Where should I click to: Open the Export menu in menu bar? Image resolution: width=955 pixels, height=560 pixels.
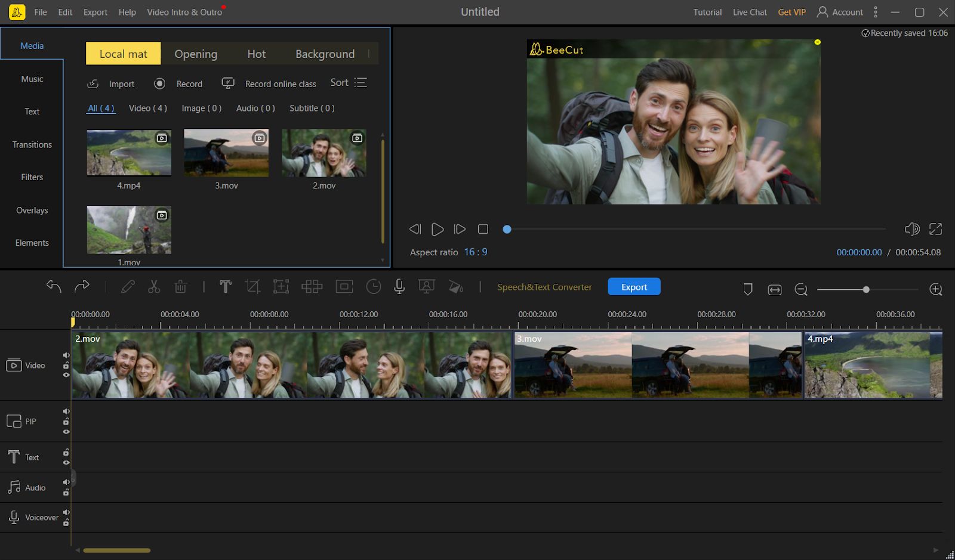point(95,12)
